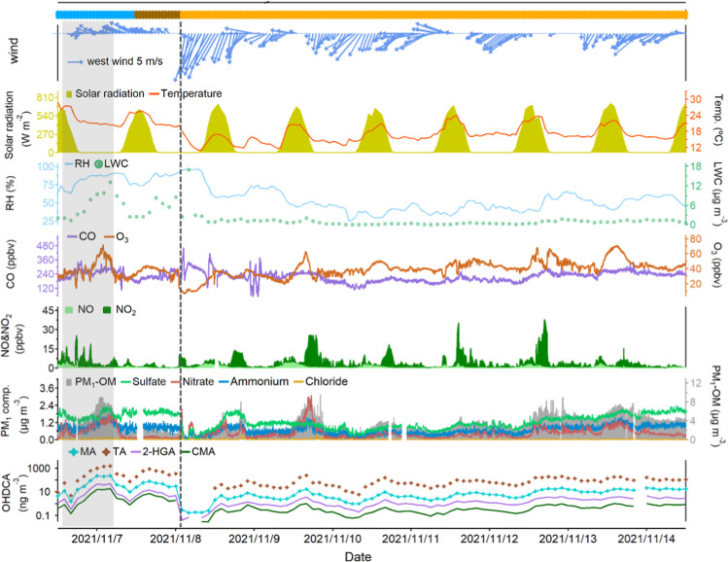
Task: Click the Ammonium legend entry
Action: pos(254,382)
